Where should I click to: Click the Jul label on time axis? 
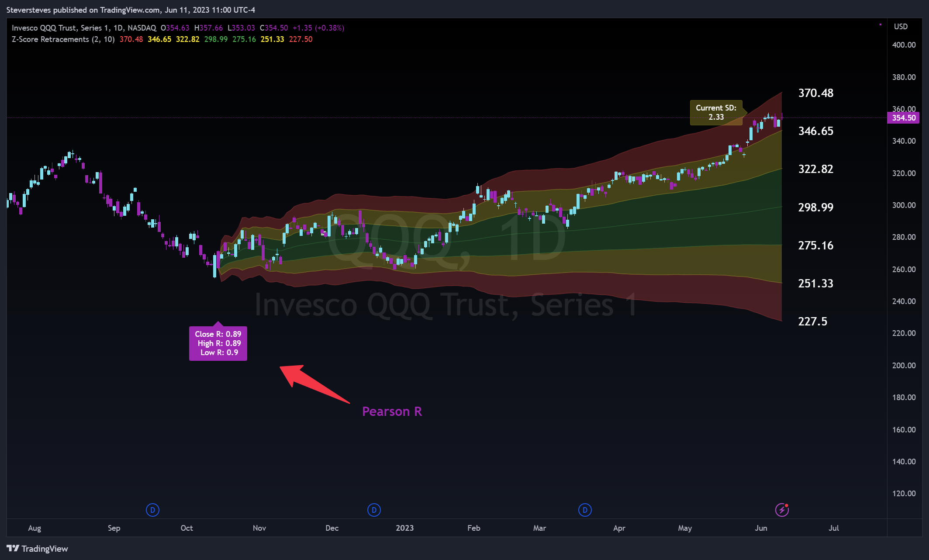pyautogui.click(x=833, y=528)
